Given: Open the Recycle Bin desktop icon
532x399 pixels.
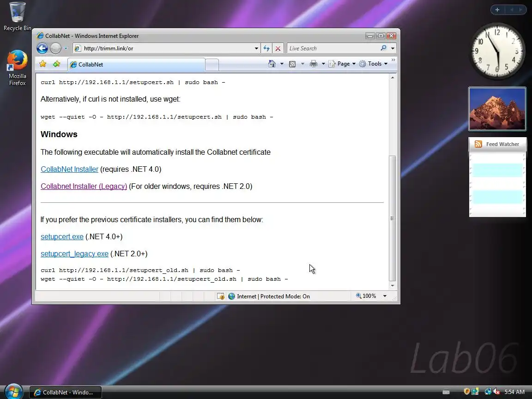Looking at the screenshot, I should [x=17, y=16].
